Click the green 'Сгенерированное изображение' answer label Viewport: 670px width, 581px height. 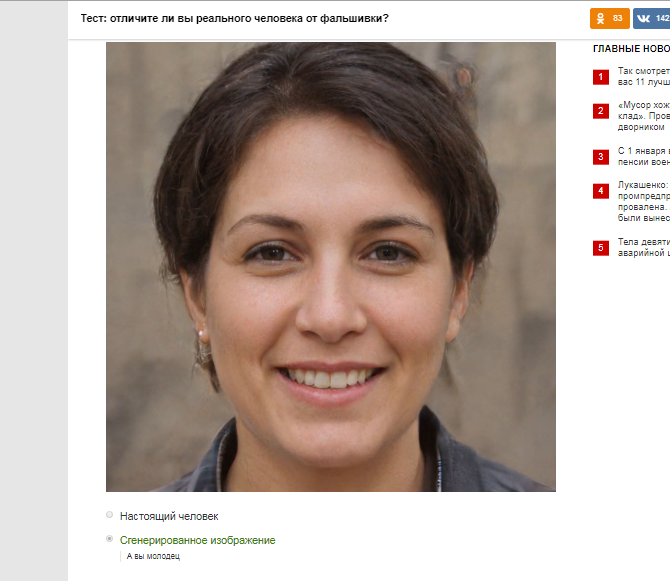197,540
